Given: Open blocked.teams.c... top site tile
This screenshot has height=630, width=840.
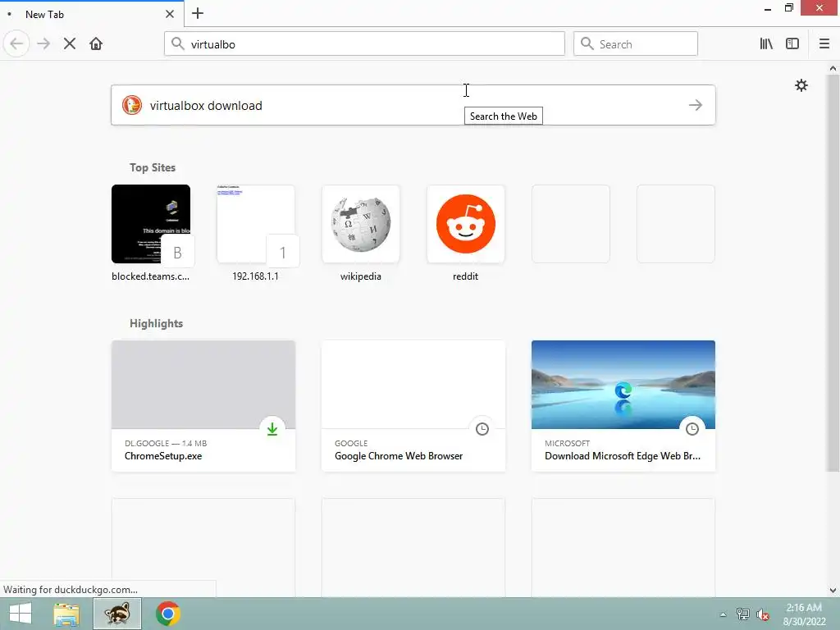Looking at the screenshot, I should 151,232.
